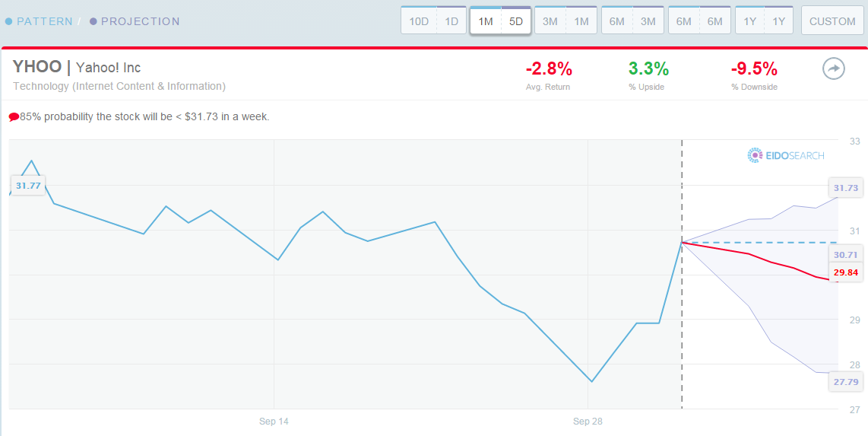The width and height of the screenshot is (868, 436).
Task: Click the -2.8% average return value
Action: [549, 68]
